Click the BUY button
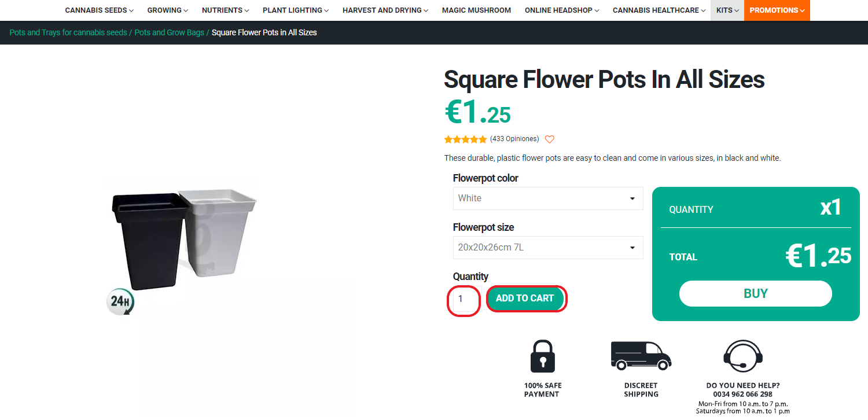Screen dimensions: 868x420 coord(755,293)
